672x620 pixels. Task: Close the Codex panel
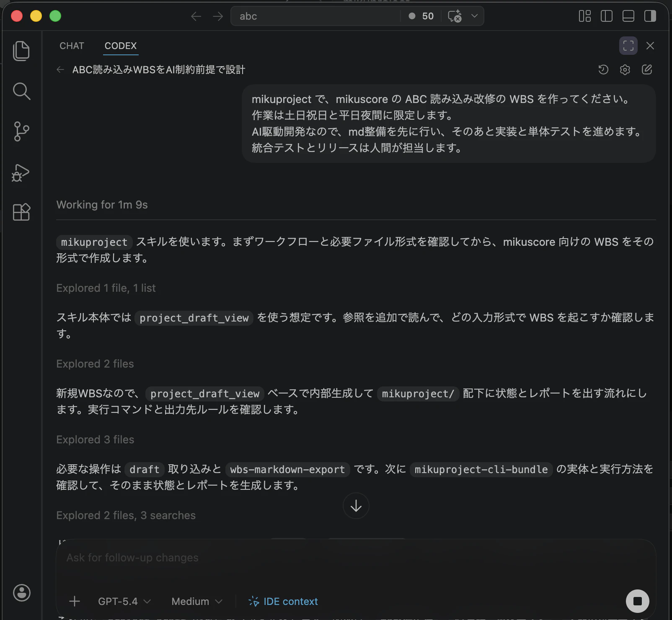pos(650,46)
